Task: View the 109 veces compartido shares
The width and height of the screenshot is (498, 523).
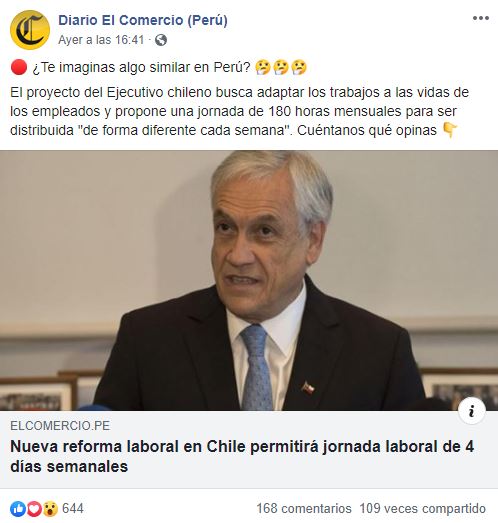Action: 422,509
